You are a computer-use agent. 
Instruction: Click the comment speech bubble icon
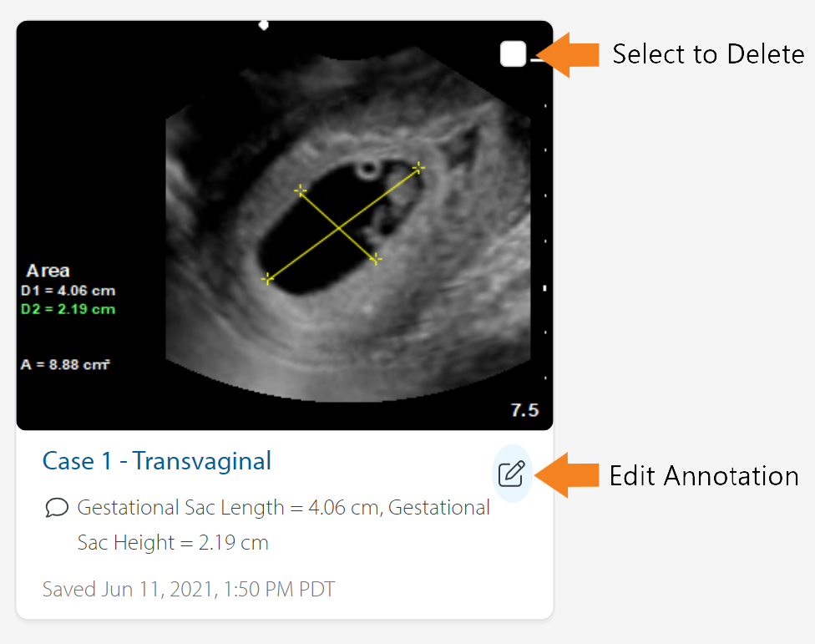click(x=56, y=507)
